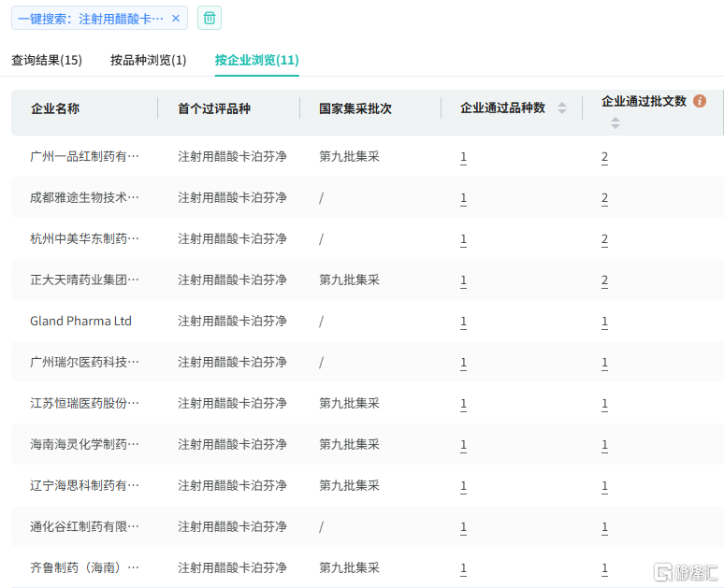The width and height of the screenshot is (724, 588).
Task: Open 批文数 link for 辽宁海思科制药
Action: [604, 485]
